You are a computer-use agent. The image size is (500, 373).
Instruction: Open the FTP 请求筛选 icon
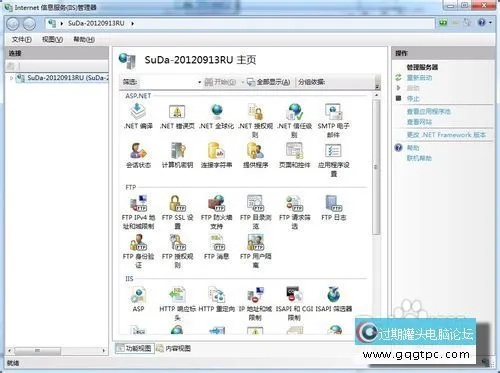294,212
